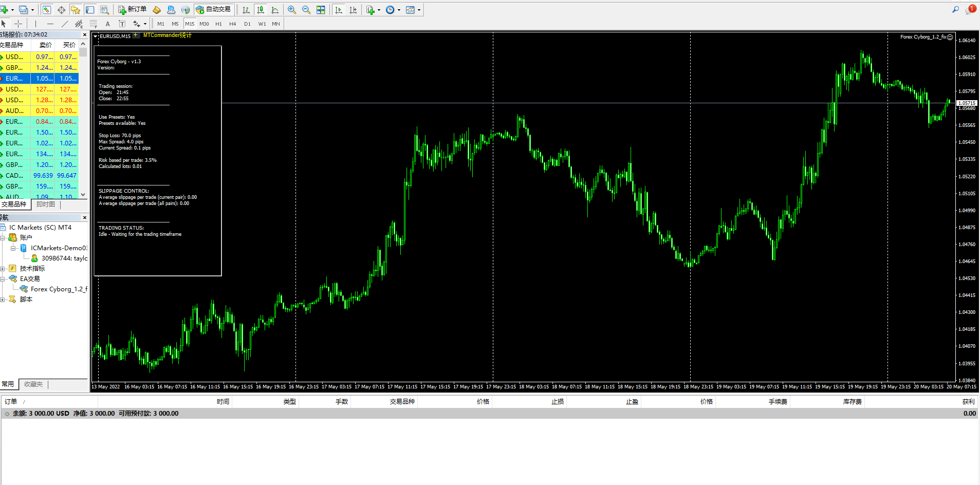The image size is (980, 485).
Task: Open a new order with 新订单 button
Action: point(133,9)
